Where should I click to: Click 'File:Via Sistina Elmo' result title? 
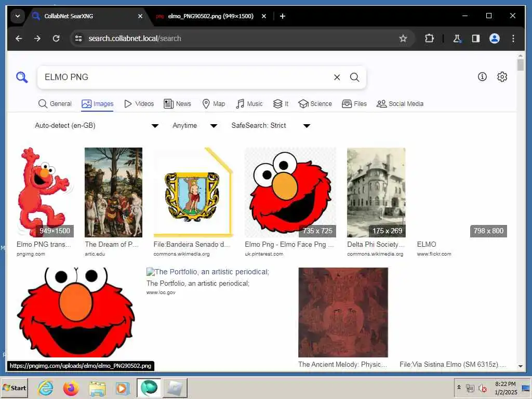(x=453, y=364)
